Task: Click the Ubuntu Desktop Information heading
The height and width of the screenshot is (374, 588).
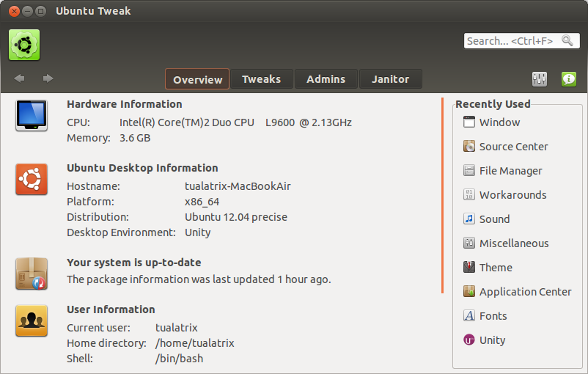Action: coord(142,168)
